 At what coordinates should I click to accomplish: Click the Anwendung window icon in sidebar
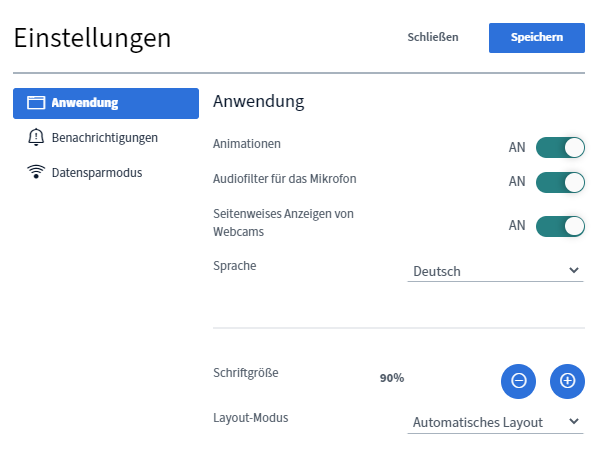(x=36, y=103)
